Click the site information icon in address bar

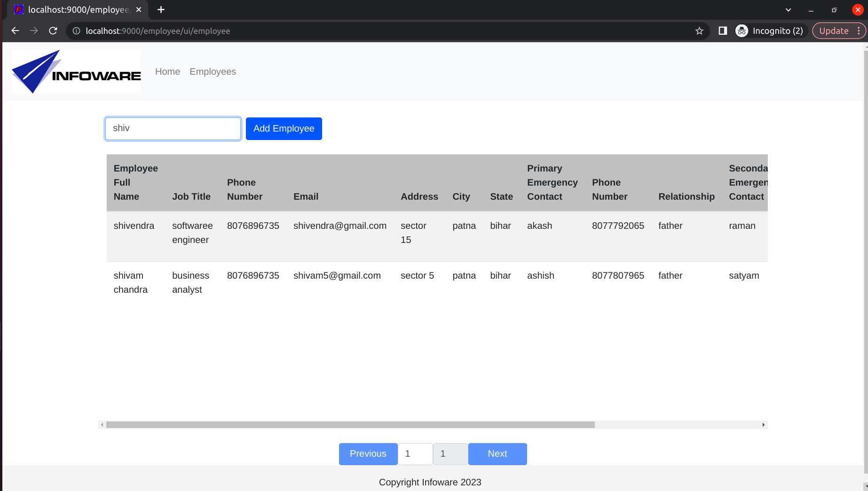(76, 31)
